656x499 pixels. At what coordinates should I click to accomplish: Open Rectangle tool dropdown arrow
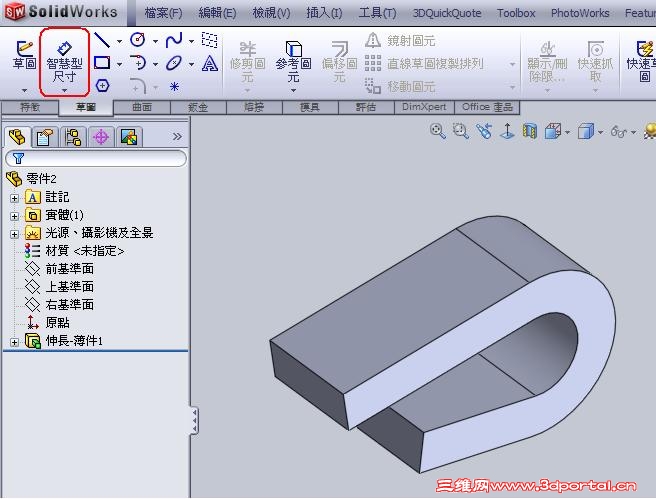[119, 64]
